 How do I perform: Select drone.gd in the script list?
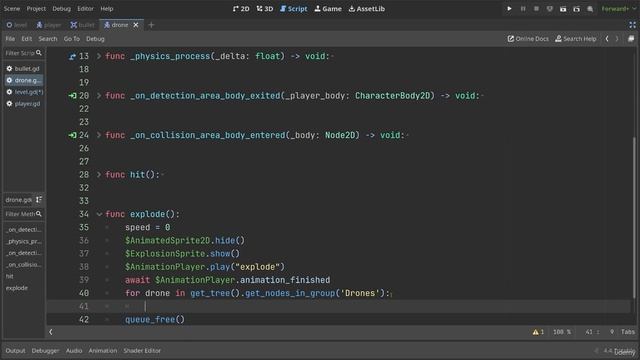click(x=24, y=80)
